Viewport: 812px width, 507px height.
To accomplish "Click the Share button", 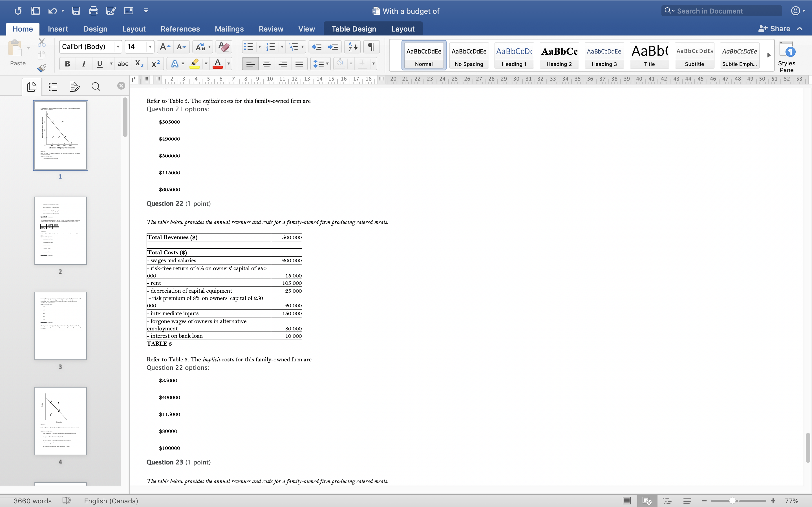I will (x=775, y=29).
